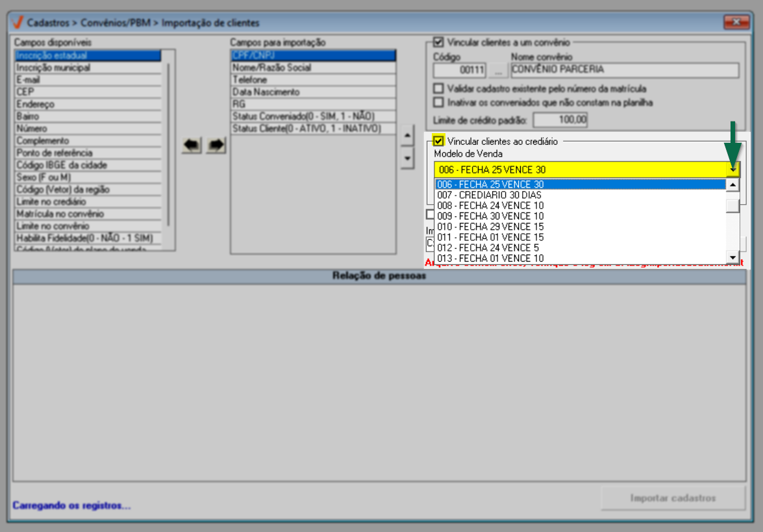The image size is (763, 532).
Task: Collapse the Modelo de Venda dropdown arrow
Action: [x=733, y=170]
